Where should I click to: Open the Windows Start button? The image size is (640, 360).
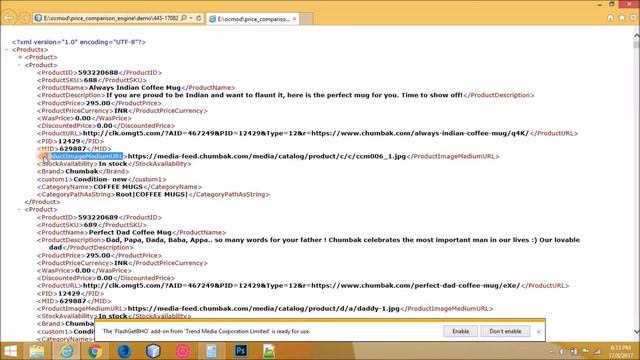coord(11,351)
